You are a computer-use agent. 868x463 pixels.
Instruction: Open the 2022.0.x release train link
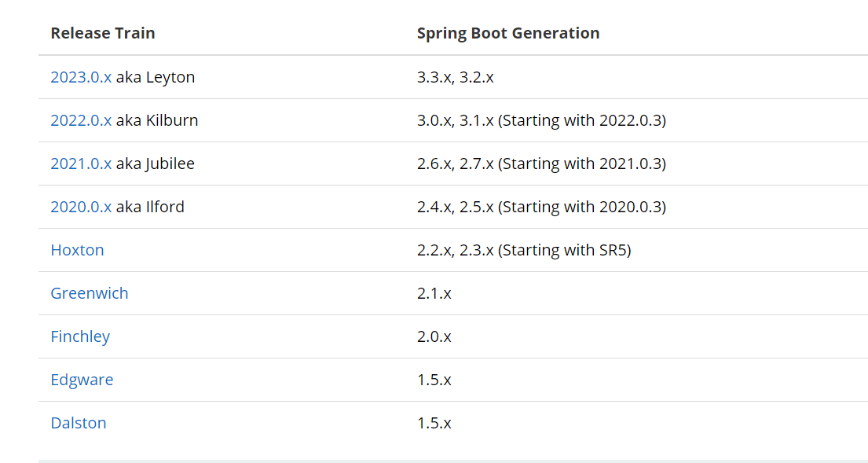(81, 120)
